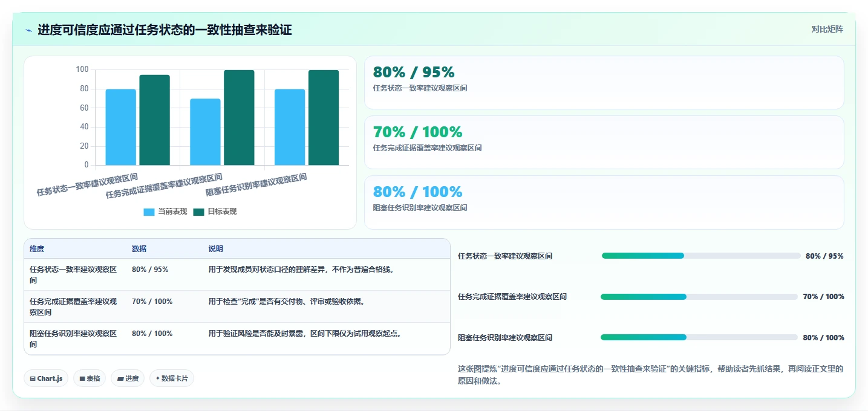
Task: Click the light blue bar for 任务状态一致率
Action: tap(121, 127)
